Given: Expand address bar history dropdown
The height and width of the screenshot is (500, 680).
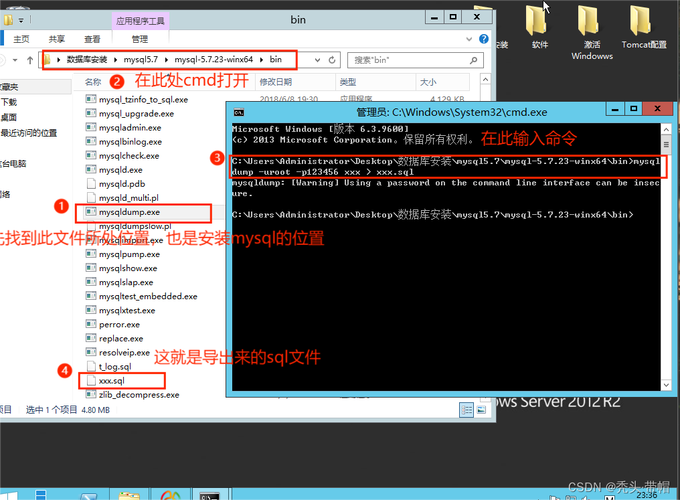Looking at the screenshot, I should [317, 60].
